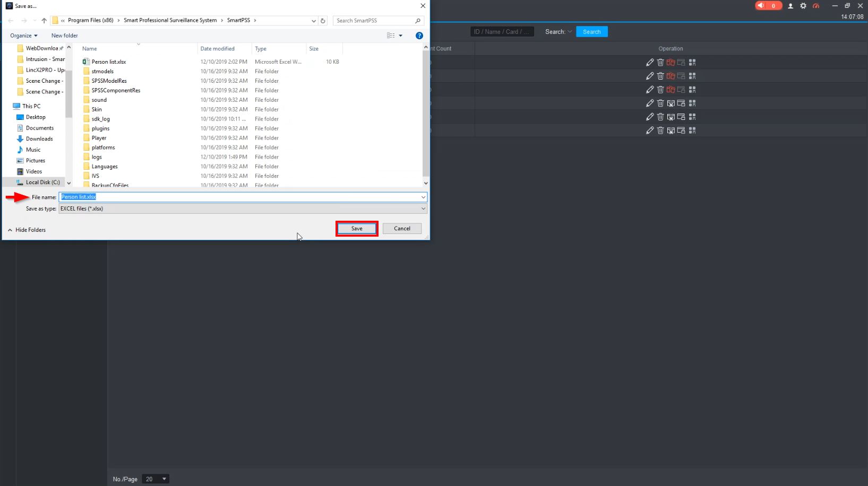Go back in the Save as dialog

coord(11,21)
